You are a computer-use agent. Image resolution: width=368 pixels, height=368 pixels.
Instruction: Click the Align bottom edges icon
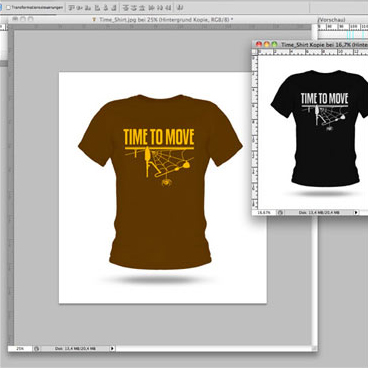point(88,7)
